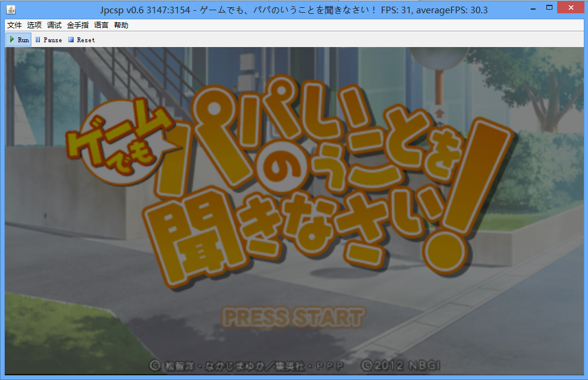Click the ©2012 NBGI copyright text

(400, 366)
